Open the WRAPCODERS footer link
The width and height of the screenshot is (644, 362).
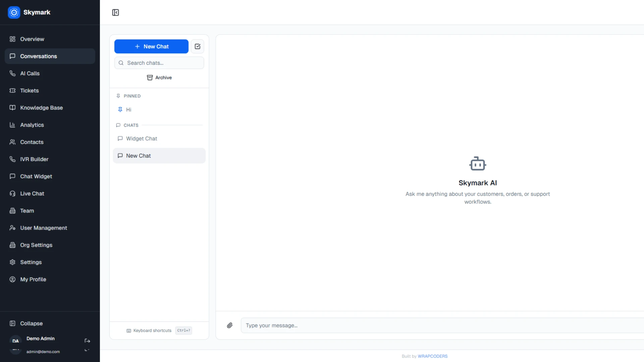point(432,356)
